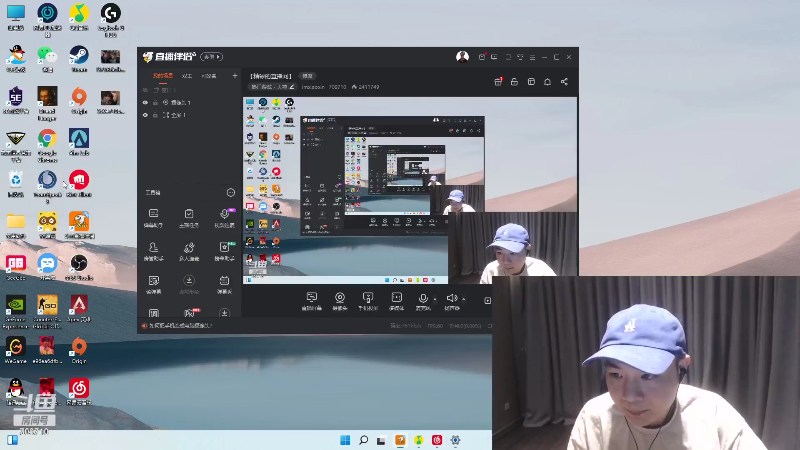Open the gift box icon with red badge

point(498,82)
